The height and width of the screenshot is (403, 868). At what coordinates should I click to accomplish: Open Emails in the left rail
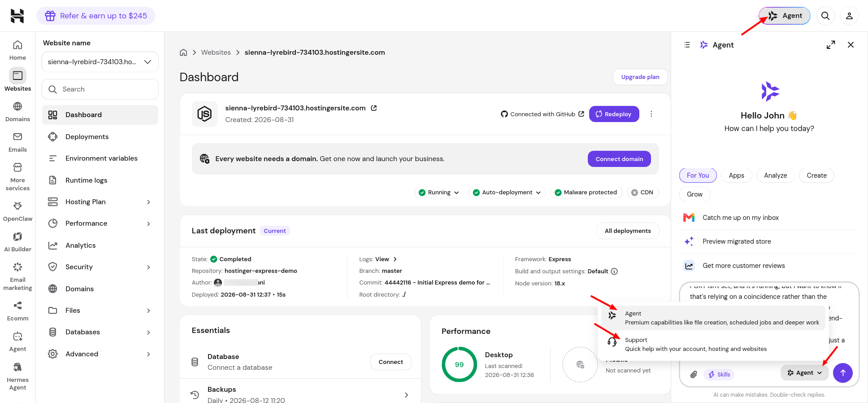click(17, 142)
